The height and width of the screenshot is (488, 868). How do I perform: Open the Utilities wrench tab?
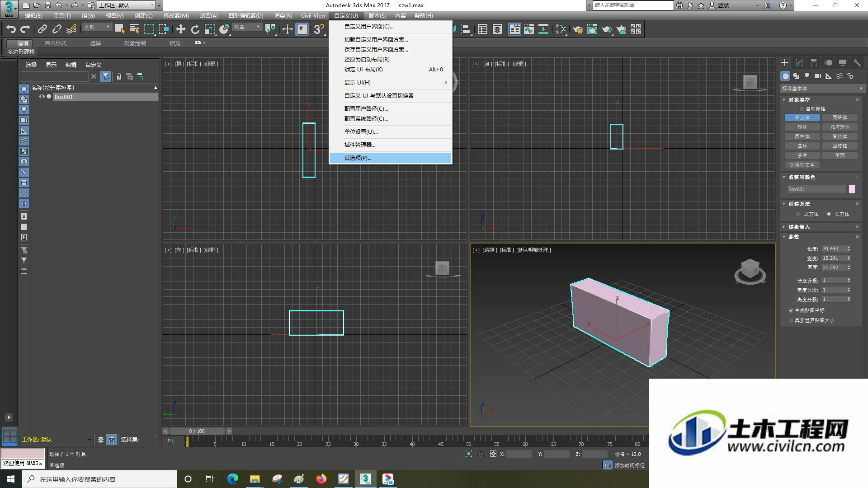(x=857, y=63)
